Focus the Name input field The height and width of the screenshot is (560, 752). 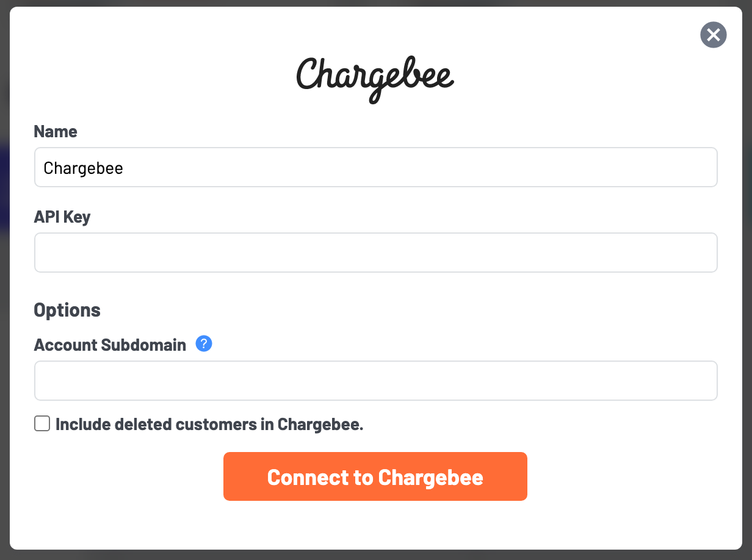(x=376, y=167)
